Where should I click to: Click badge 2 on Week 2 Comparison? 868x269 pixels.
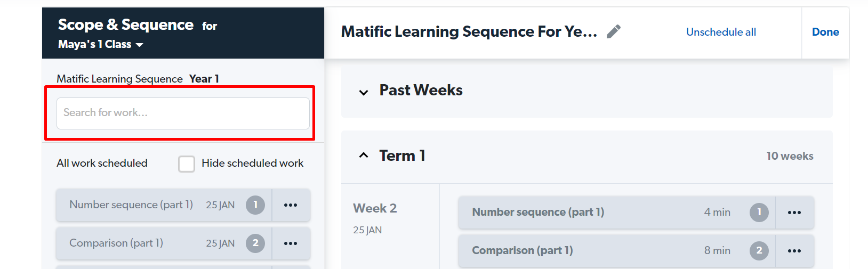[759, 251]
